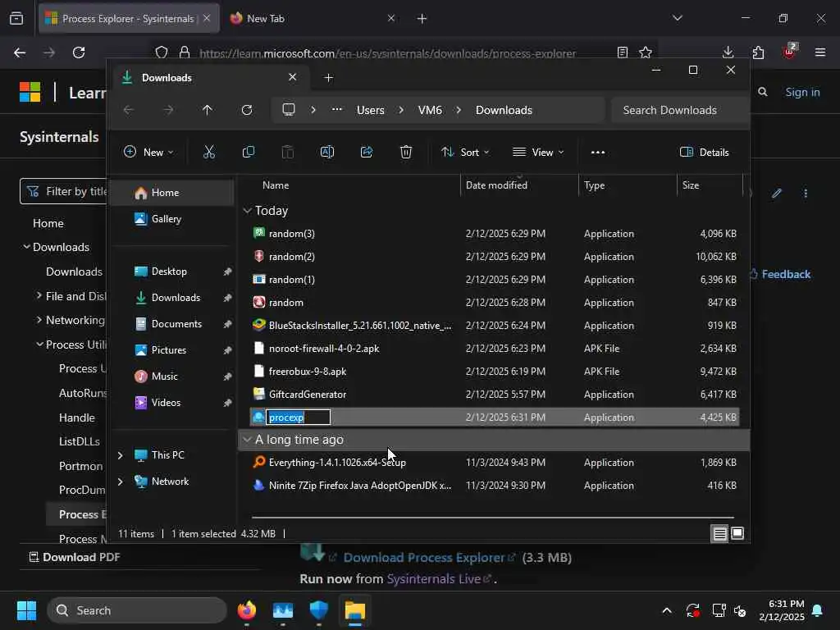This screenshot has height=630, width=840.
Task: Click the PC monitor icon in address bar
Action: [x=289, y=110]
